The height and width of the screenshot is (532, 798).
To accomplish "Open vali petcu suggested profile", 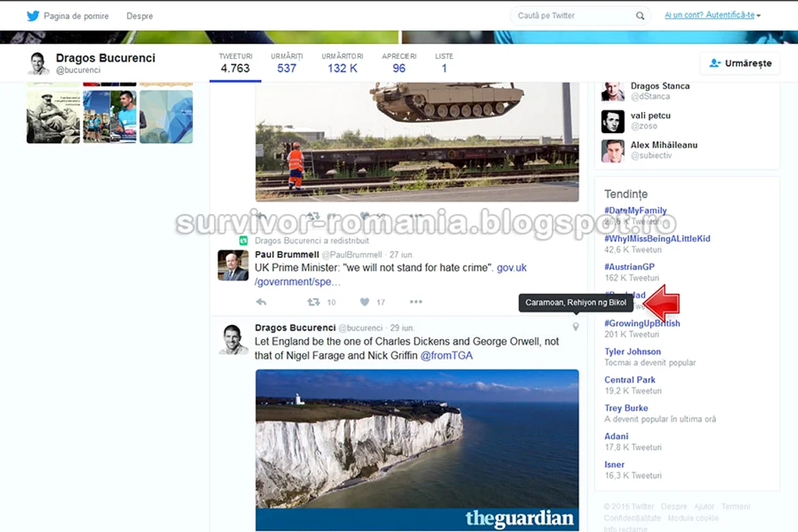I will pyautogui.click(x=650, y=116).
